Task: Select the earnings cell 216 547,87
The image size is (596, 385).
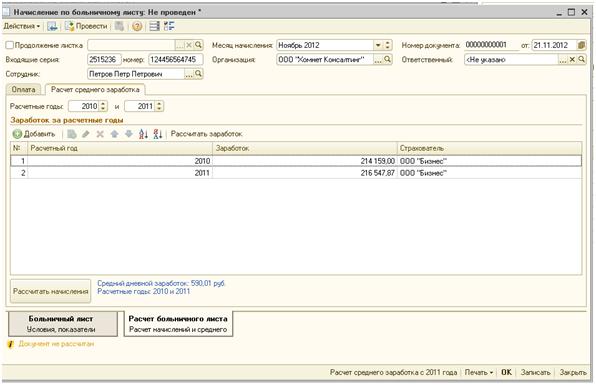Action: tap(305, 173)
